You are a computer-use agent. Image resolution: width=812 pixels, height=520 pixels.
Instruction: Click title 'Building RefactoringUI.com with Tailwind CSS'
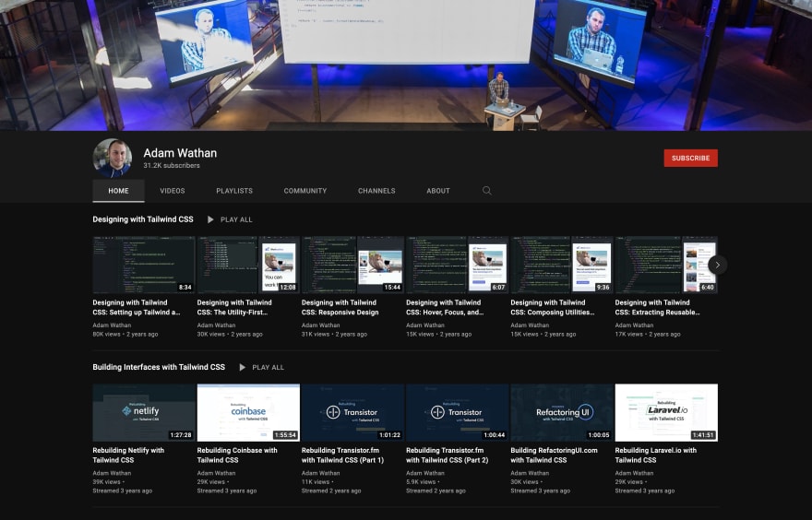click(555, 455)
